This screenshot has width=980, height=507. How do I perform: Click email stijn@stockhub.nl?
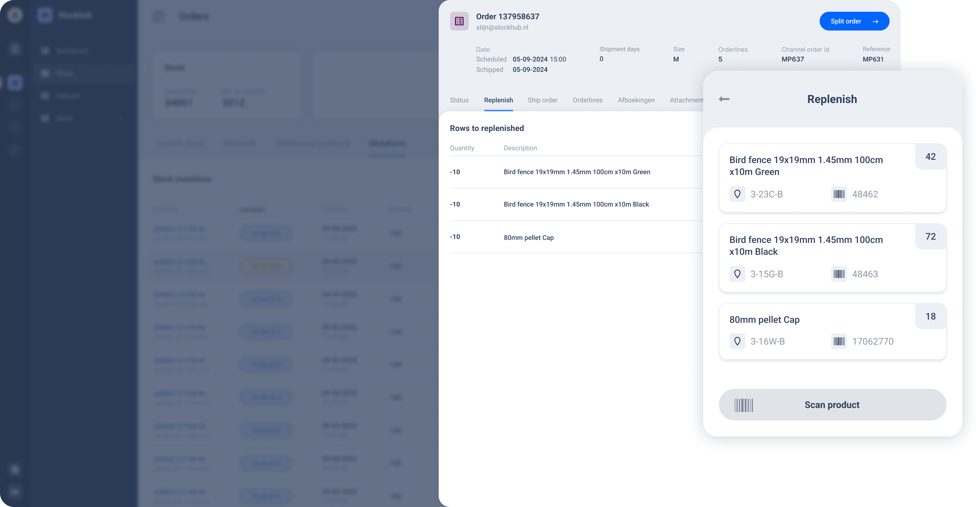[x=502, y=28]
